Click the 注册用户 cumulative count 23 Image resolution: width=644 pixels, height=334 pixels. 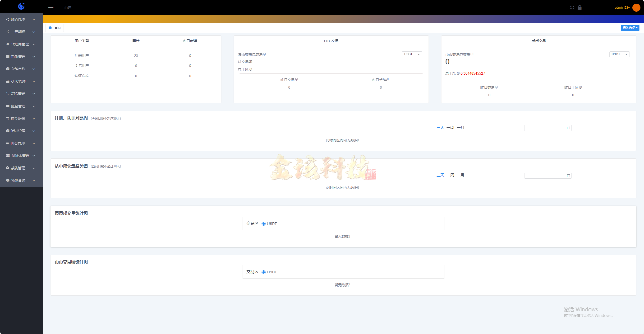click(136, 56)
